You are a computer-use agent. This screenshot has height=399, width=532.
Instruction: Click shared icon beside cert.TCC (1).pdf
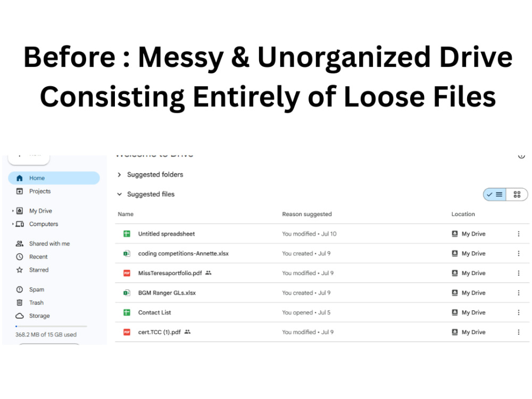(187, 332)
